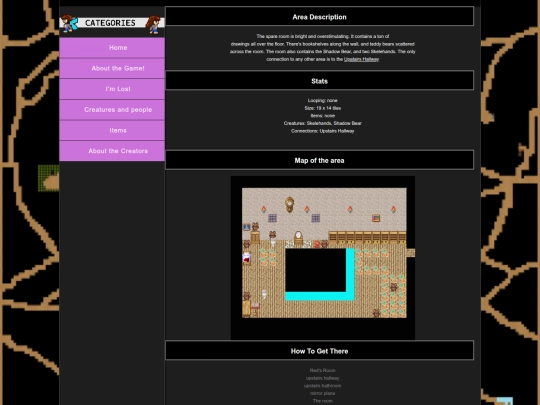Open the upstairs bathroom link
540x405 pixels.
322,386
